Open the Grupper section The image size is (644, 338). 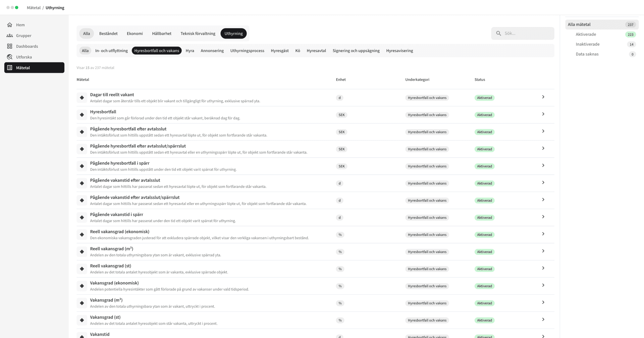coord(24,35)
